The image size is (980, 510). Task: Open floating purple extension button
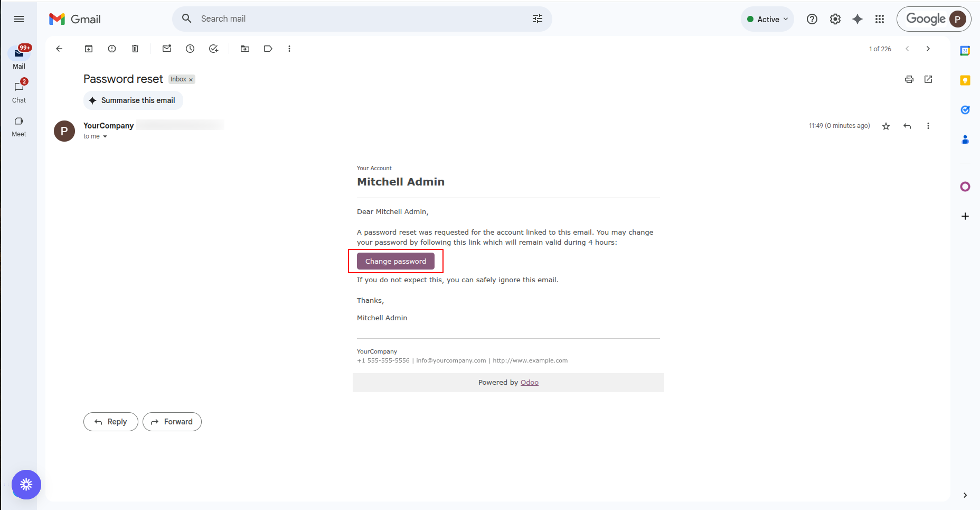tap(26, 485)
